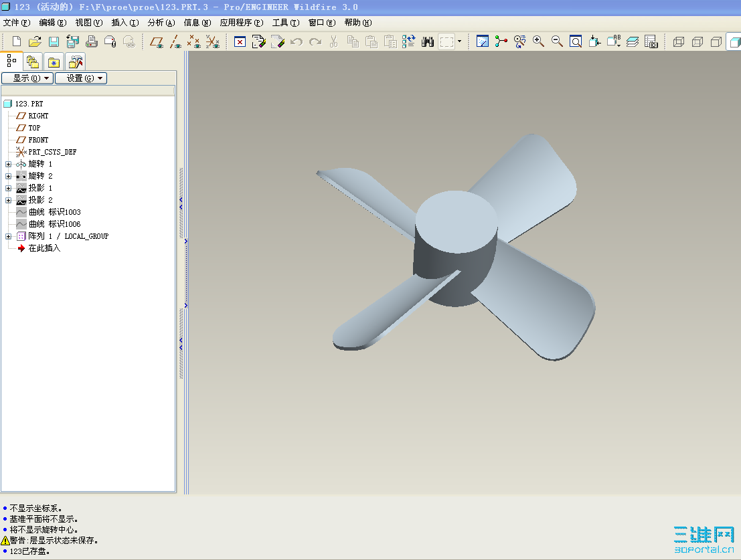741x560 pixels.
Task: Open the 编辑 menu
Action: pos(53,23)
